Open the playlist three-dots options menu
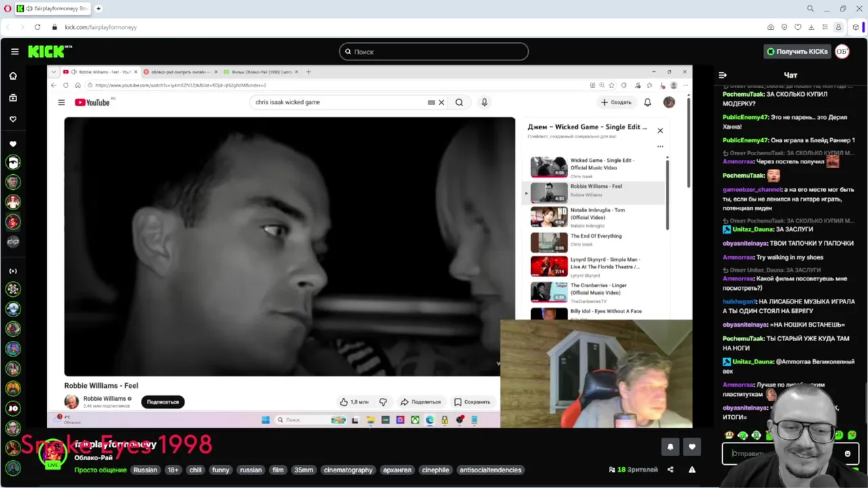868x488 pixels. 660,146
